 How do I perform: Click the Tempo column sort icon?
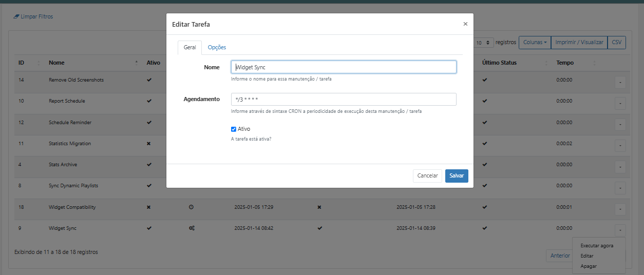click(x=595, y=63)
